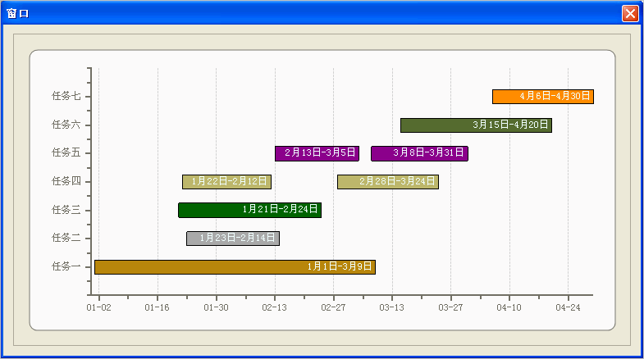Close the 窗口 window
This screenshot has width=644, height=359.
[x=629, y=13]
